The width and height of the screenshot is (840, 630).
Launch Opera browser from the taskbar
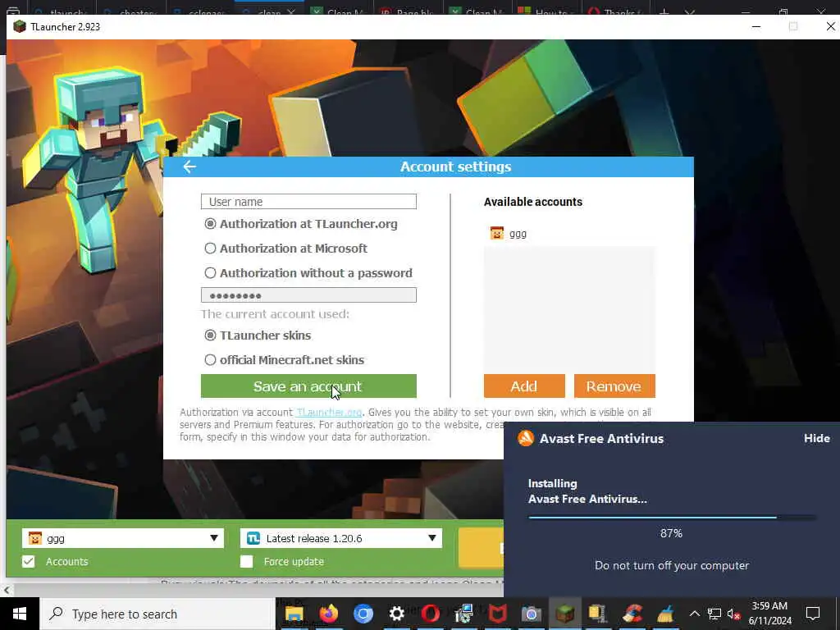click(430, 614)
